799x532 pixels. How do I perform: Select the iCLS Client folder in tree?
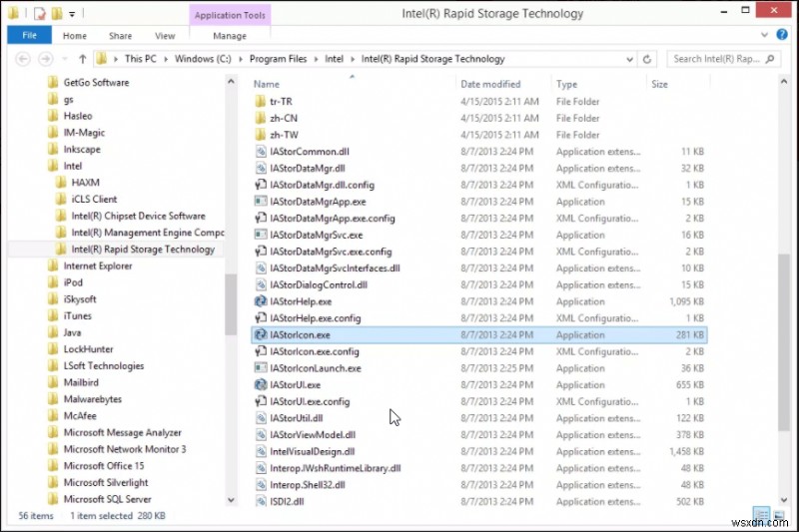tap(94, 199)
